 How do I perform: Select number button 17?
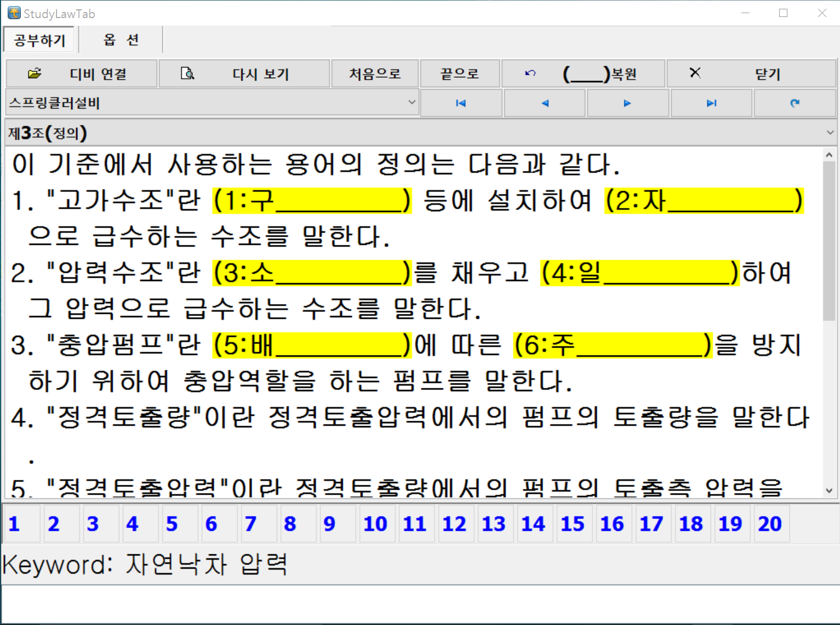653,524
